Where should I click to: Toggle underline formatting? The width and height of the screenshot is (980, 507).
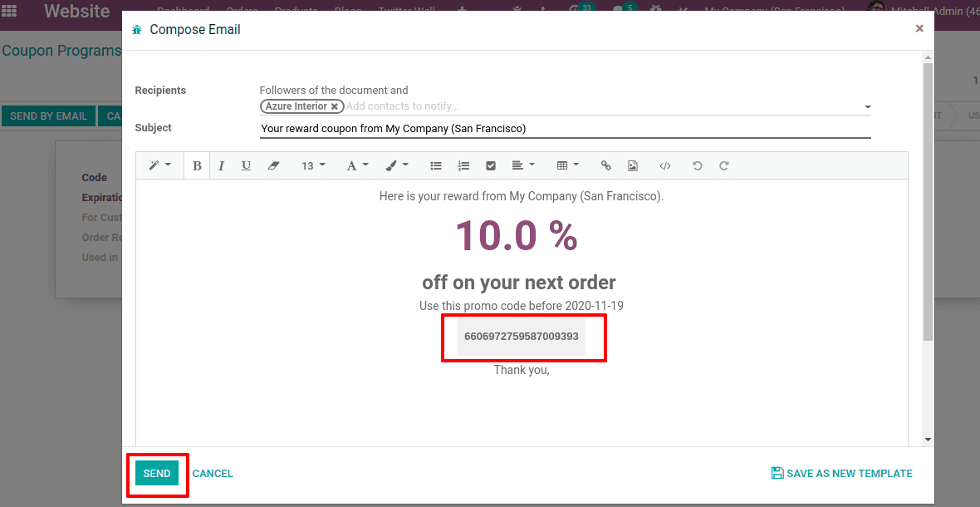click(x=247, y=165)
